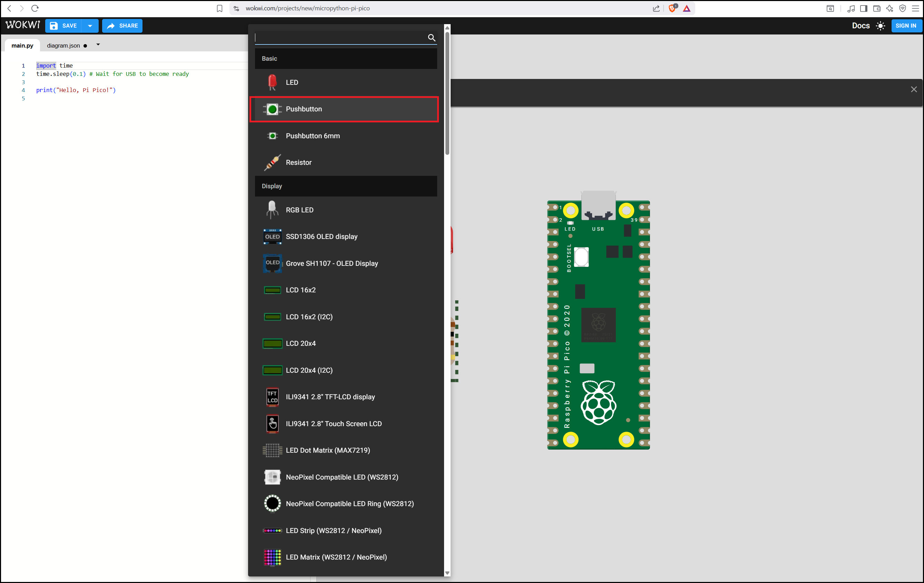
Task: Reload the browser page
Action: point(35,8)
